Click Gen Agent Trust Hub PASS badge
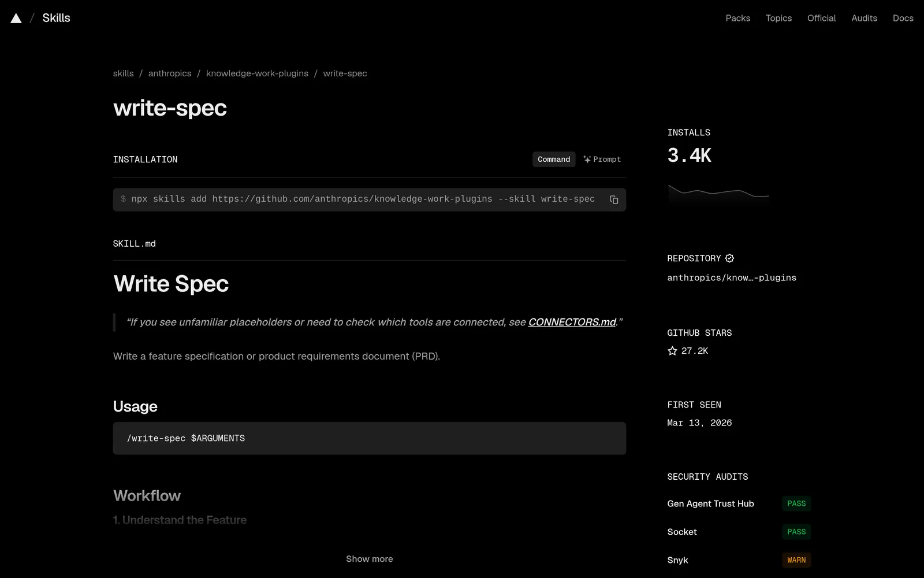This screenshot has height=578, width=924. 796,503
